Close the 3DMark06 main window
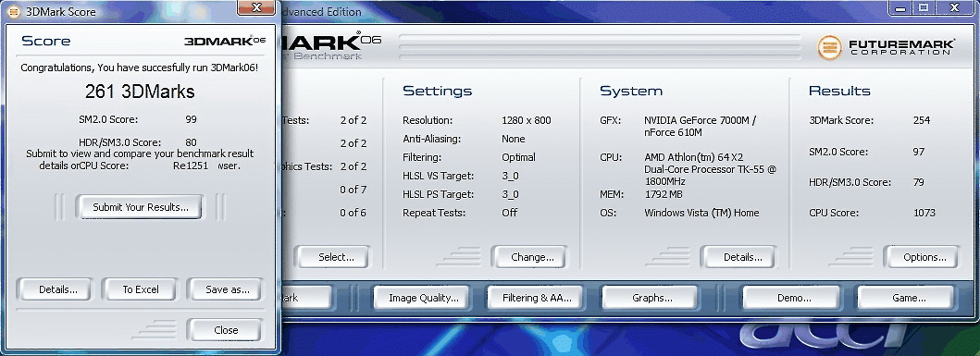The height and width of the screenshot is (356, 980). [954, 8]
